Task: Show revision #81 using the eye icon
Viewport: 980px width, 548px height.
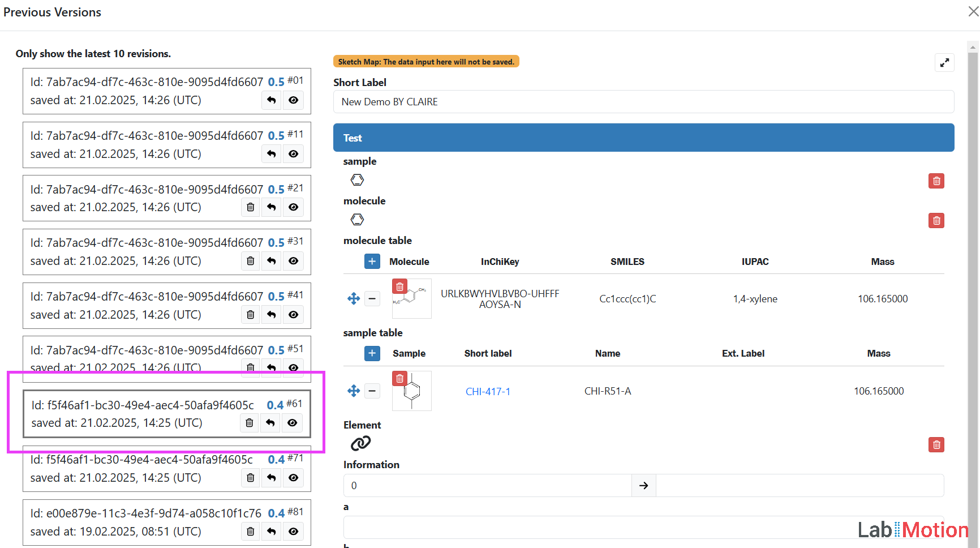Action: [x=293, y=532]
